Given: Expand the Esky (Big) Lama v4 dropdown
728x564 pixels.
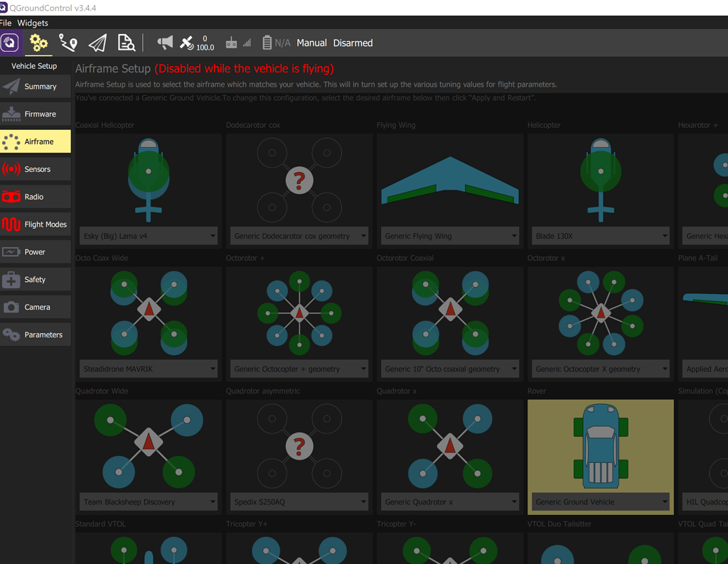Looking at the screenshot, I should point(148,236).
